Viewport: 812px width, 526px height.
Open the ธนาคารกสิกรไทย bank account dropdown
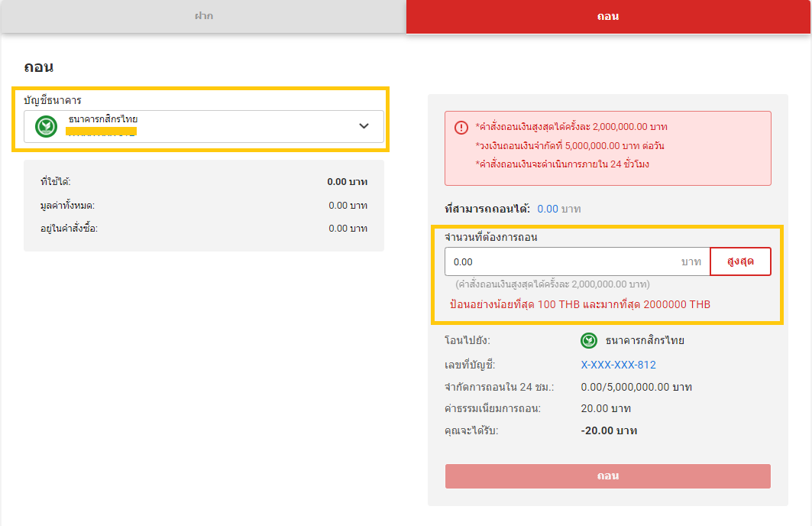[203, 126]
